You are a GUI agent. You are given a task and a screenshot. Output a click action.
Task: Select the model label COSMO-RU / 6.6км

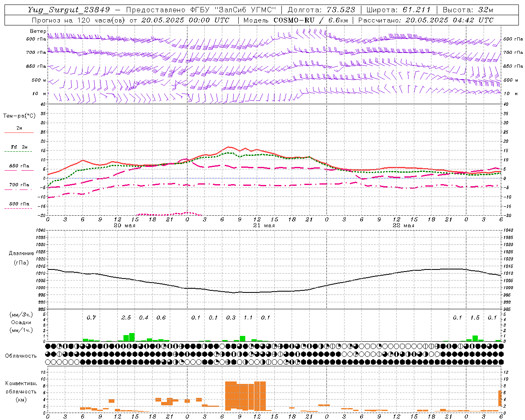click(311, 20)
